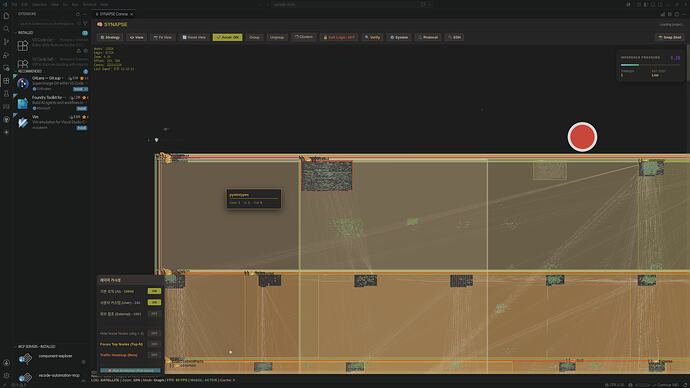Click the GitLens extension icon
Viewport: 690px width, 388px height.
[x=23, y=84]
